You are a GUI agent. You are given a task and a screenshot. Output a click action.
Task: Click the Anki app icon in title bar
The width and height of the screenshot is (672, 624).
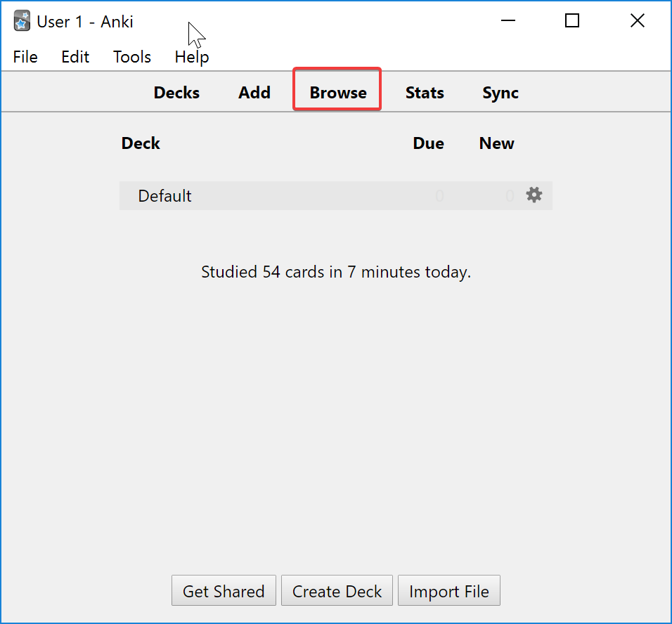[x=22, y=21]
